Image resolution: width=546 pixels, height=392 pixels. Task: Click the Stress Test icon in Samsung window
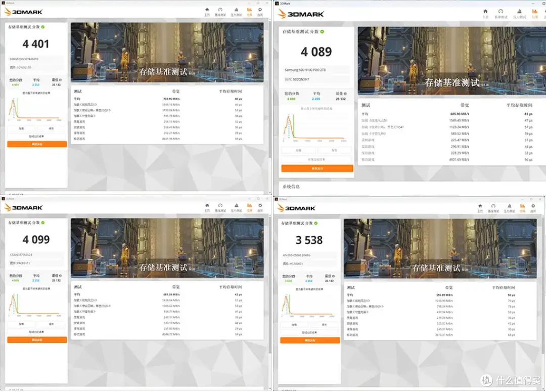[519, 12]
